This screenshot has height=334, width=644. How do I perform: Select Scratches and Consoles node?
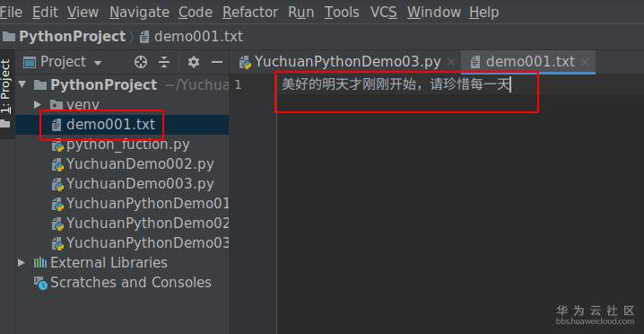[131, 282]
